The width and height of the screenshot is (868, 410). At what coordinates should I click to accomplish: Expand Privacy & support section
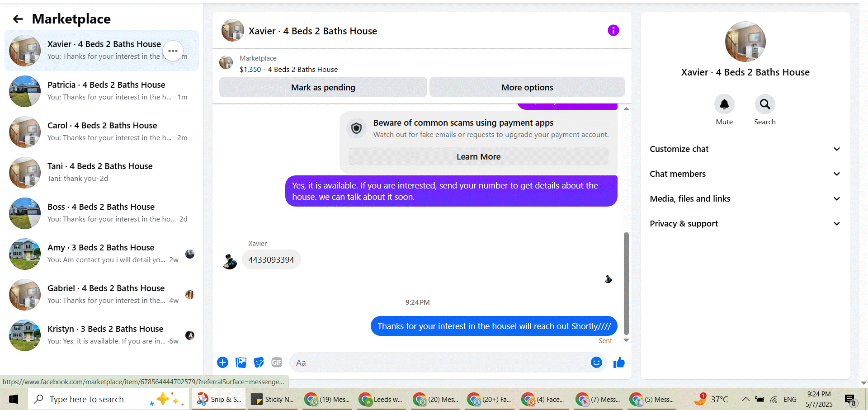tap(745, 224)
